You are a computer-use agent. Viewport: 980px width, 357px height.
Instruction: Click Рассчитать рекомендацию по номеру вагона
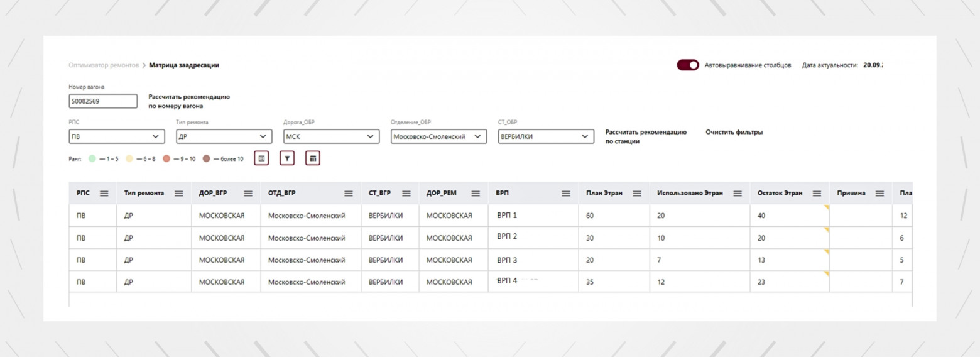[189, 101]
